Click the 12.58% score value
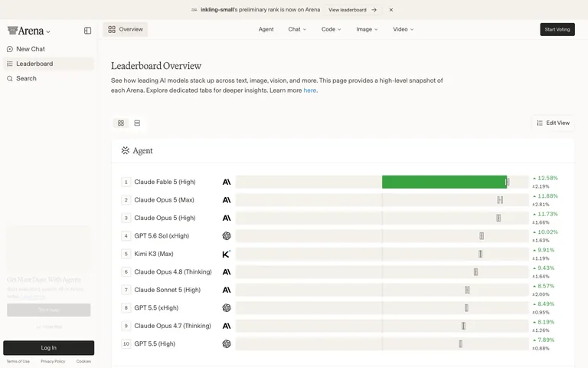 coord(548,179)
